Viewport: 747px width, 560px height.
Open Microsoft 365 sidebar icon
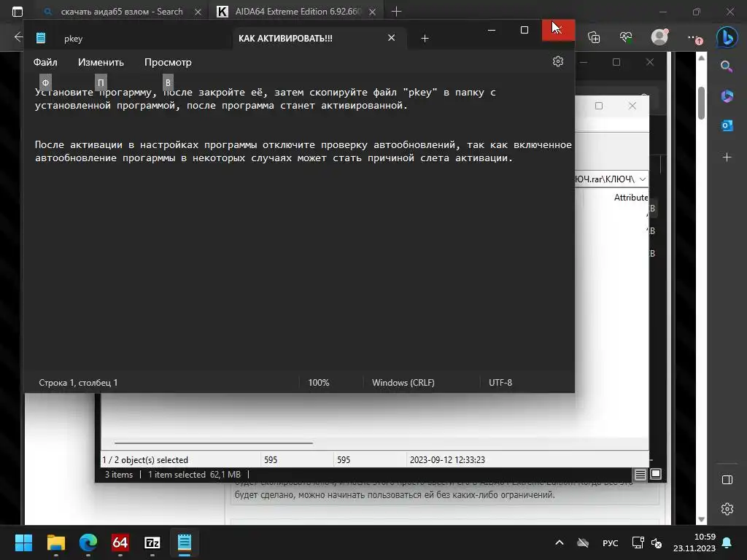(x=727, y=96)
